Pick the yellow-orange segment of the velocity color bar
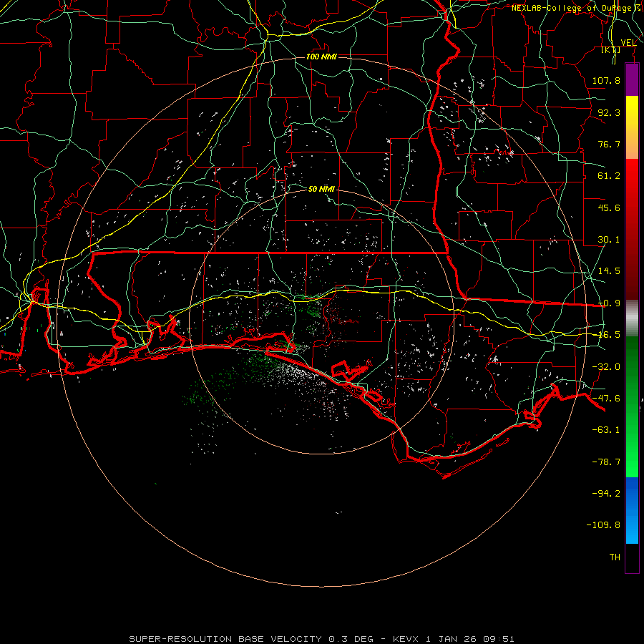This screenshot has height=644, width=644. [x=632, y=127]
